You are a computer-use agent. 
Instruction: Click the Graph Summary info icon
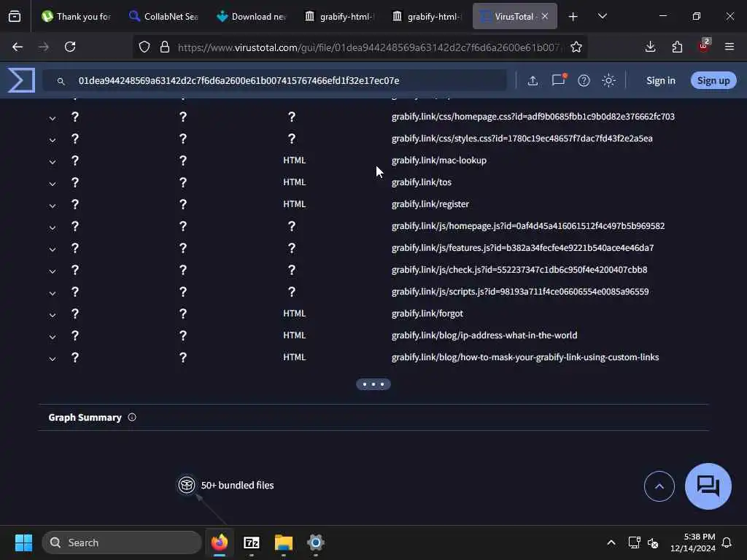[x=132, y=417]
